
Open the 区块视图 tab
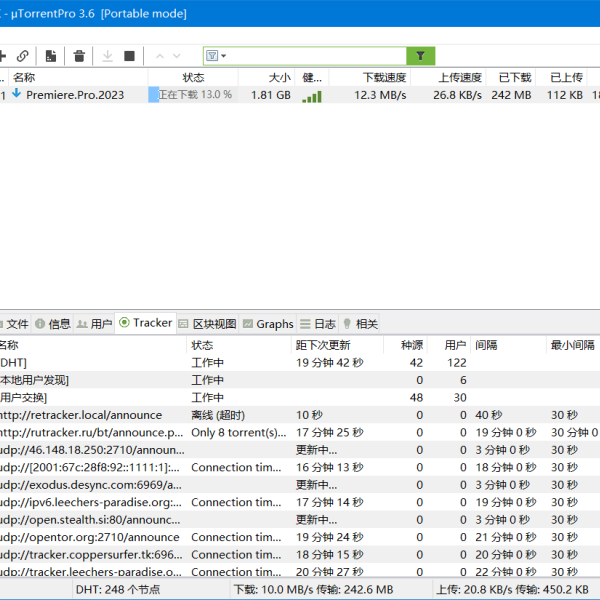click(208, 324)
